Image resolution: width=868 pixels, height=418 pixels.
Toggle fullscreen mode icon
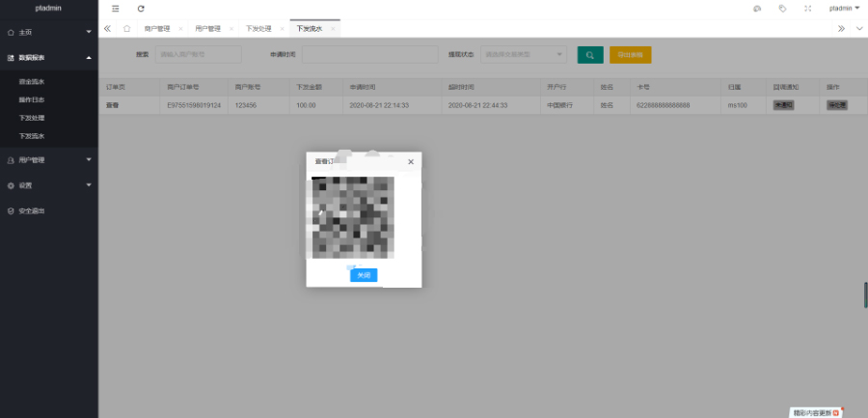807,8
